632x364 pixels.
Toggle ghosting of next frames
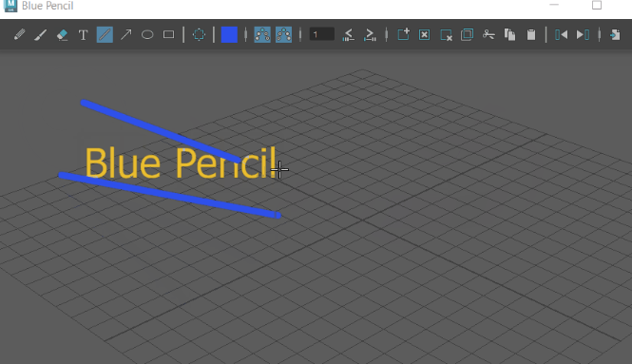[284, 34]
